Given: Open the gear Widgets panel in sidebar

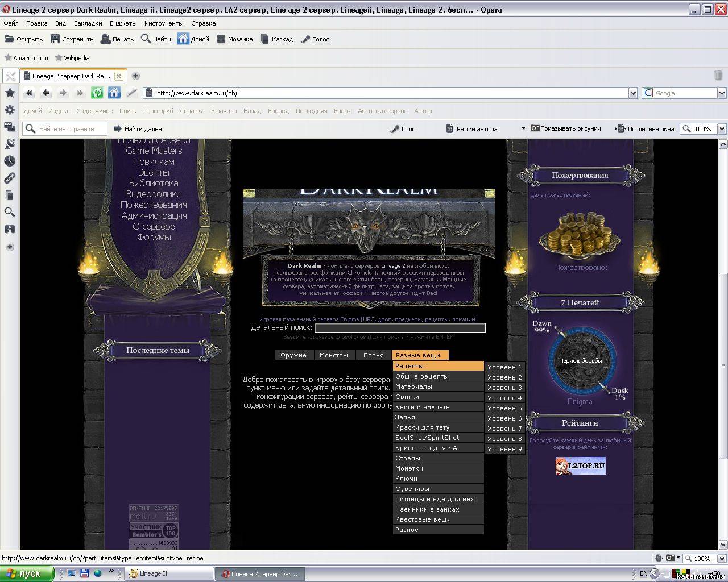Looking at the screenshot, I should (10, 110).
